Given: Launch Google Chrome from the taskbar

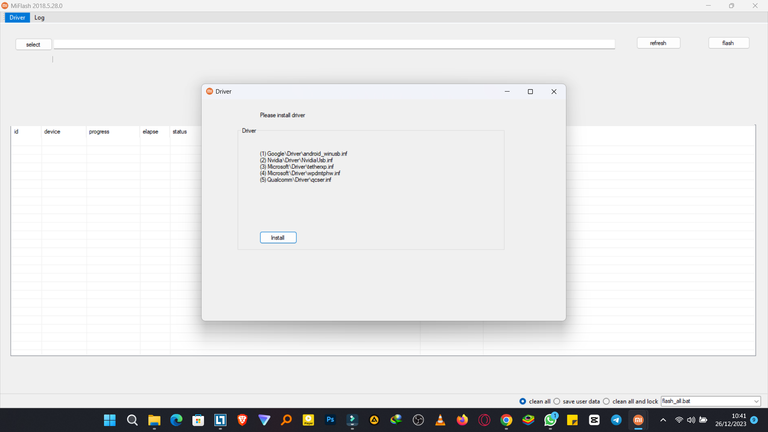Looking at the screenshot, I should (506, 420).
